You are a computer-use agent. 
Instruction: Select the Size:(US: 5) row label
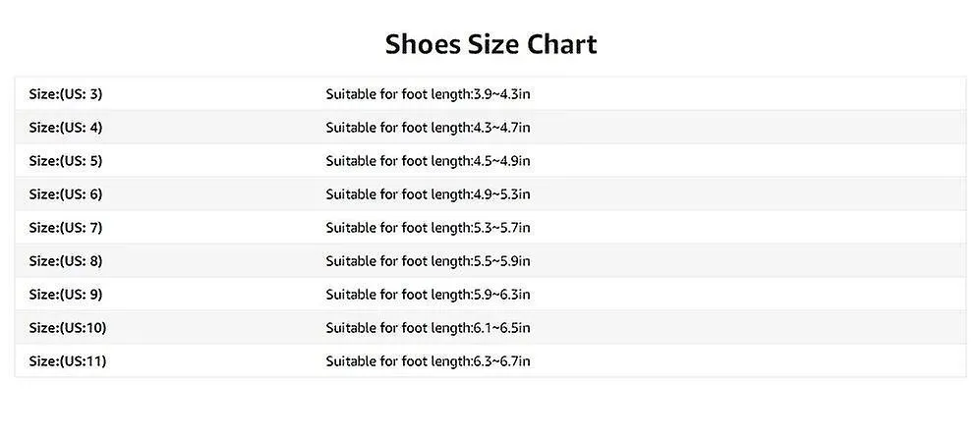[x=66, y=161]
